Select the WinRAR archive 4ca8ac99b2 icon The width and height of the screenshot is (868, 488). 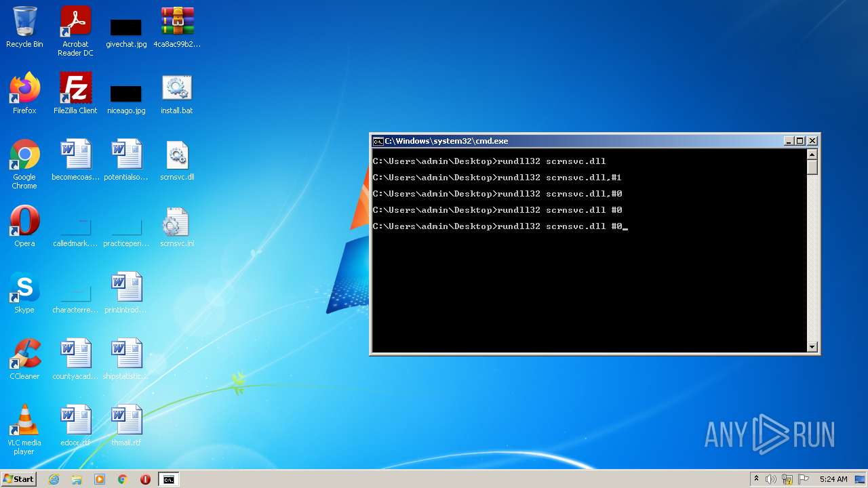tap(177, 27)
